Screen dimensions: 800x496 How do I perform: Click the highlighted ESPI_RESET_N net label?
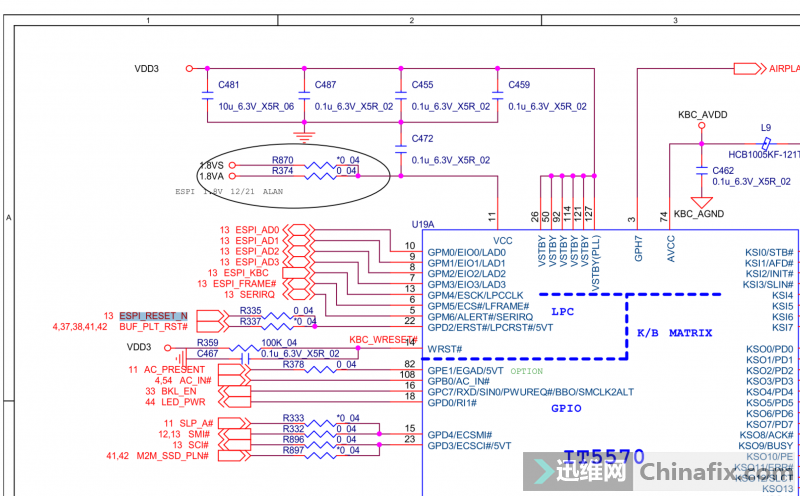pos(153,316)
